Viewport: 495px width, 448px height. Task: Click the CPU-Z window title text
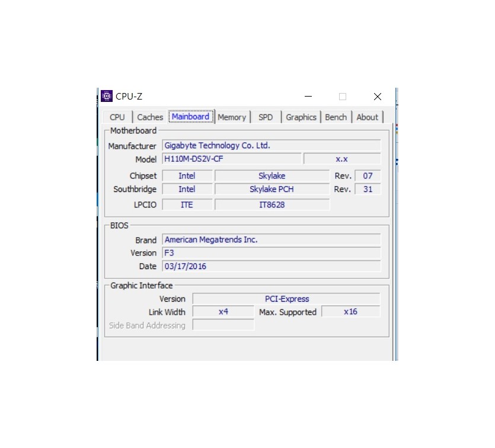click(129, 96)
